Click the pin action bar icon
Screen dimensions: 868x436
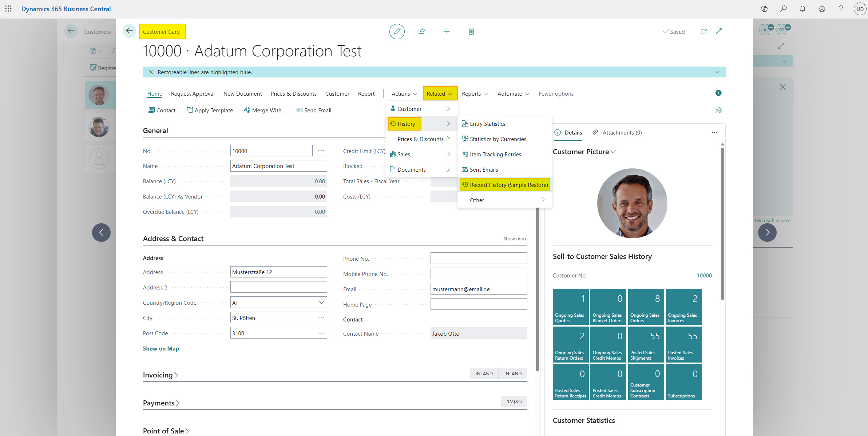coord(718,110)
